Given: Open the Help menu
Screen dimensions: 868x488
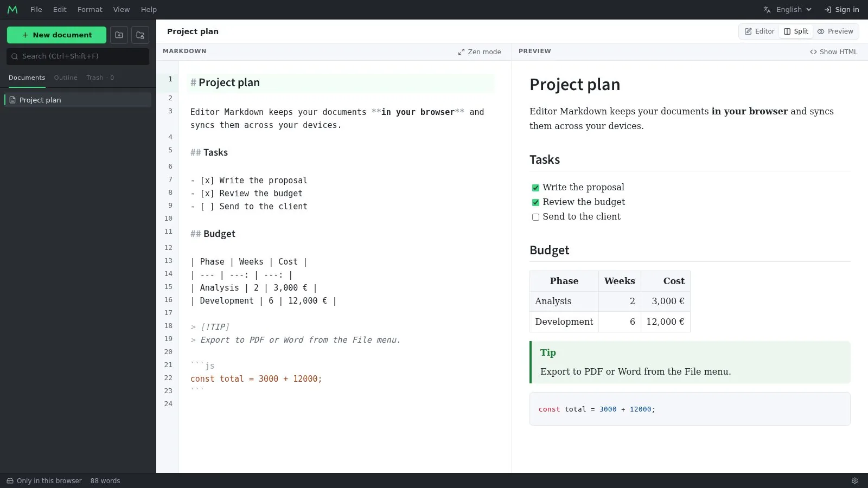Looking at the screenshot, I should [x=149, y=10].
